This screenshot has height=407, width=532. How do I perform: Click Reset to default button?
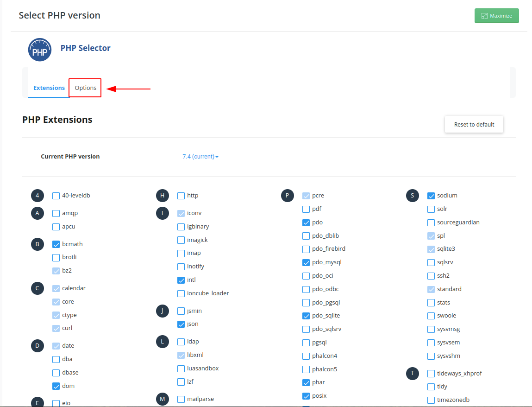click(x=474, y=124)
